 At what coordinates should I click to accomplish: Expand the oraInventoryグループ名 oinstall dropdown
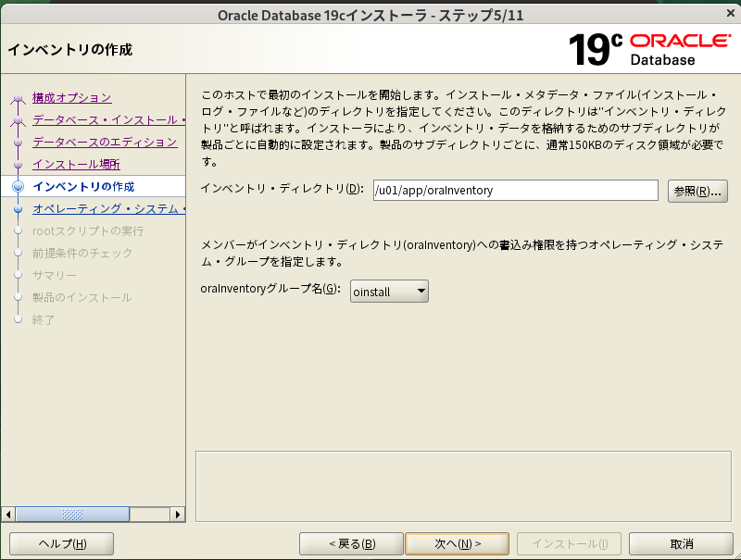coord(389,292)
